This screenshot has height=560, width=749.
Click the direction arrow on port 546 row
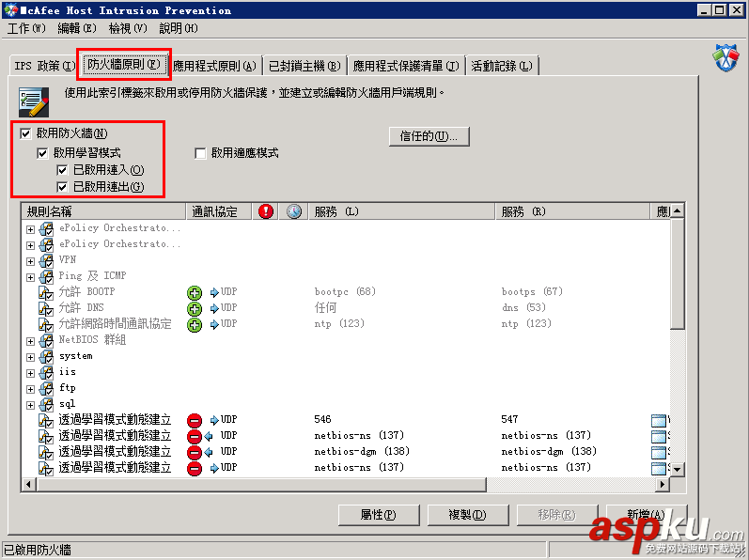pos(214,420)
